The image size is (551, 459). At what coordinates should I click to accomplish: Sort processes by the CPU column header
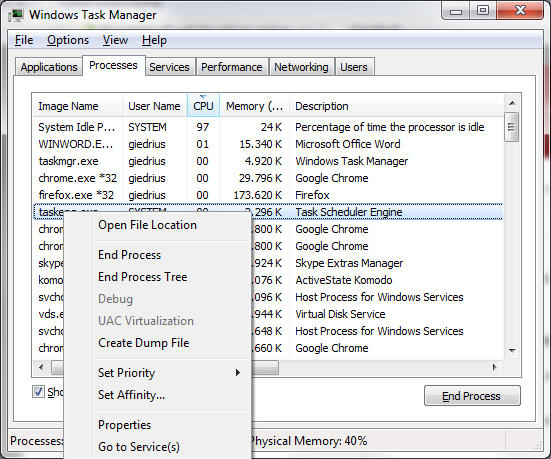tap(203, 106)
